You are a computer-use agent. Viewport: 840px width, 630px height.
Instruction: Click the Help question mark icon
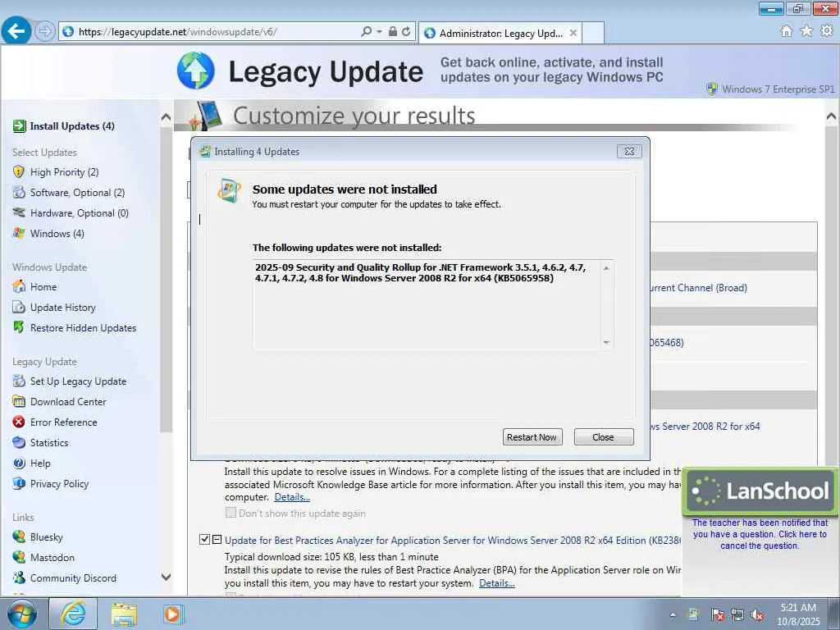(19, 463)
